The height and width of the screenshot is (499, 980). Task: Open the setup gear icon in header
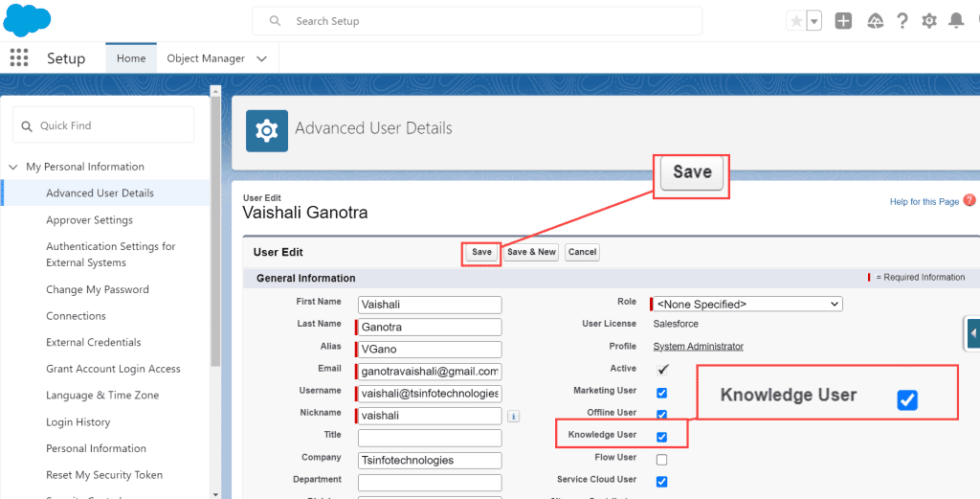929,21
